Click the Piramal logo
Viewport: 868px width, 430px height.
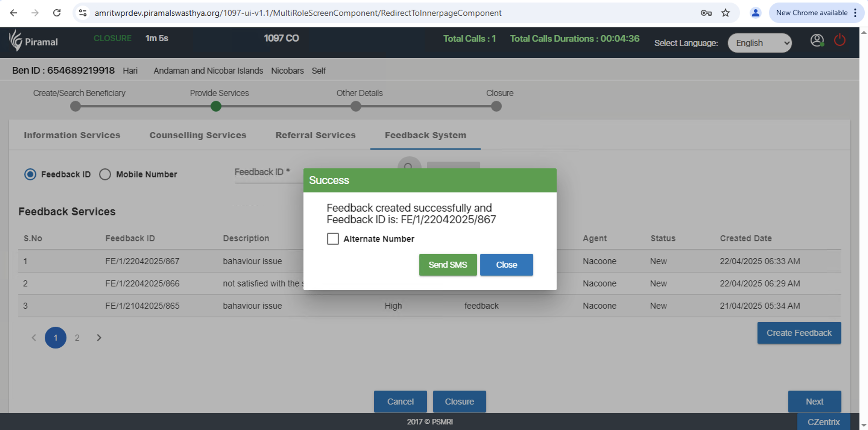click(33, 41)
